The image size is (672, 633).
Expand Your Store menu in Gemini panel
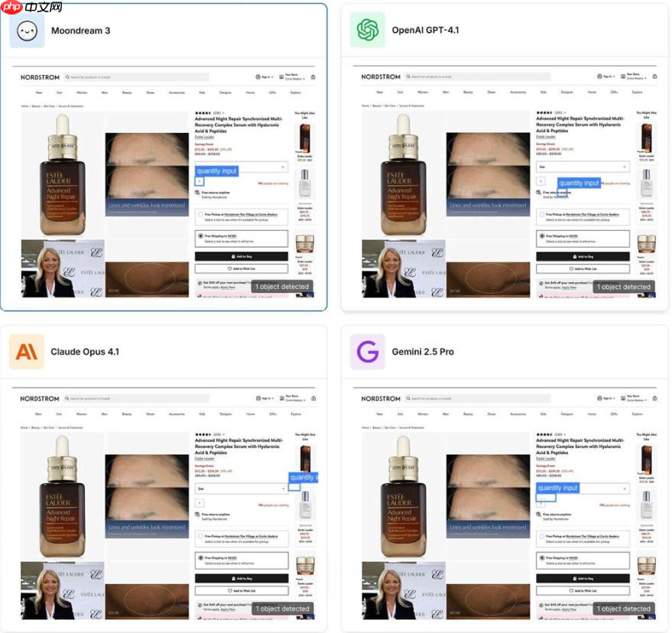[x=634, y=398]
